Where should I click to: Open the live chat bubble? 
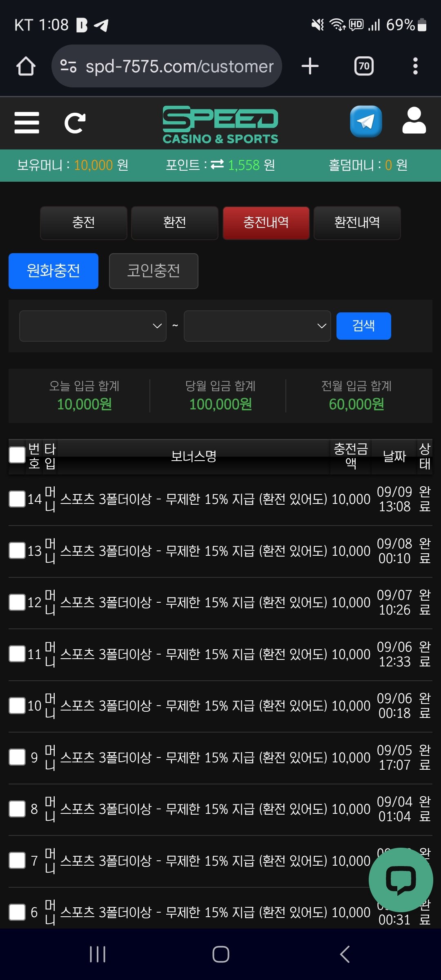401,880
